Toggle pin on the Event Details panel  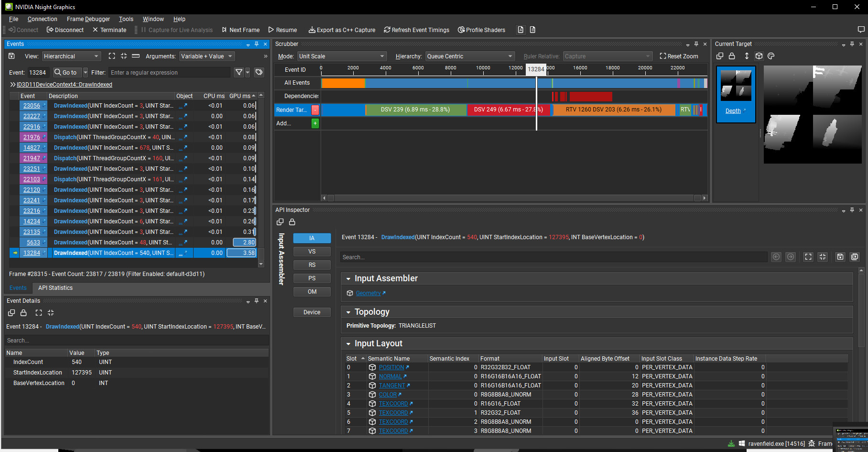pos(257,301)
